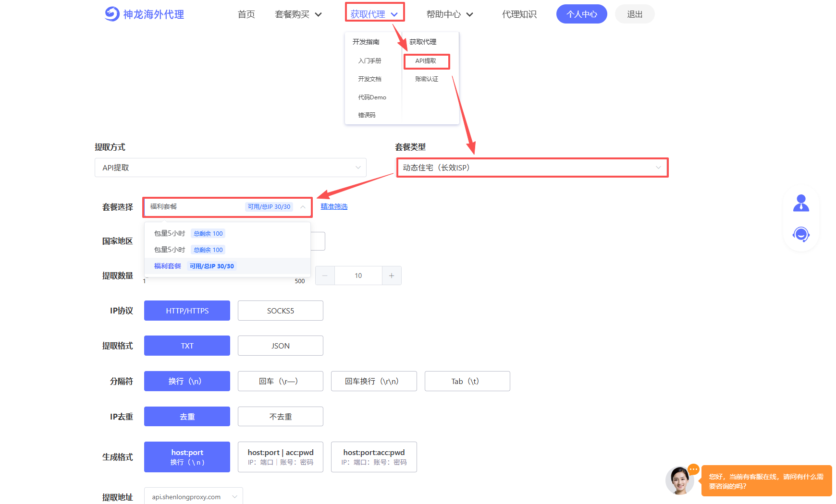This screenshot has height=504, width=836.
Task: Click the 神龙海外代理 logo icon
Action: (x=112, y=14)
